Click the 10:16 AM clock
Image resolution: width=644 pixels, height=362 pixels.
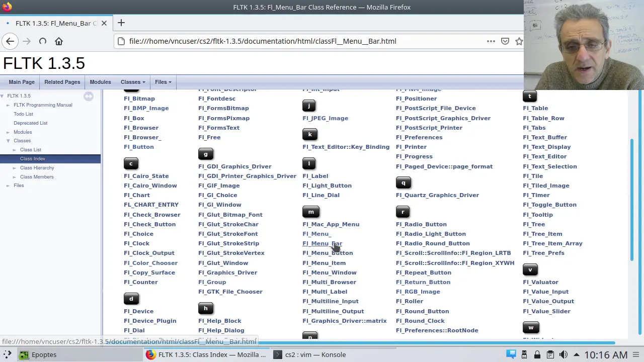[x=606, y=354]
